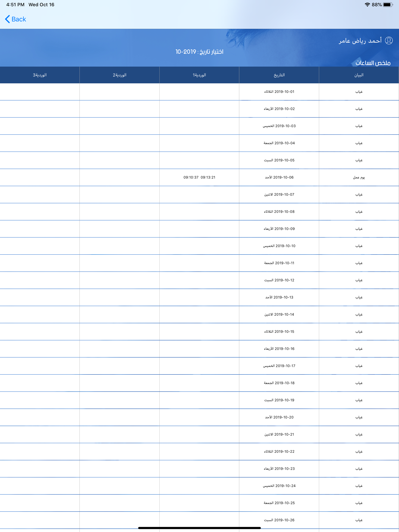Tap the date cell 2019-10-16
The image size is (399, 532).
[x=279, y=349]
